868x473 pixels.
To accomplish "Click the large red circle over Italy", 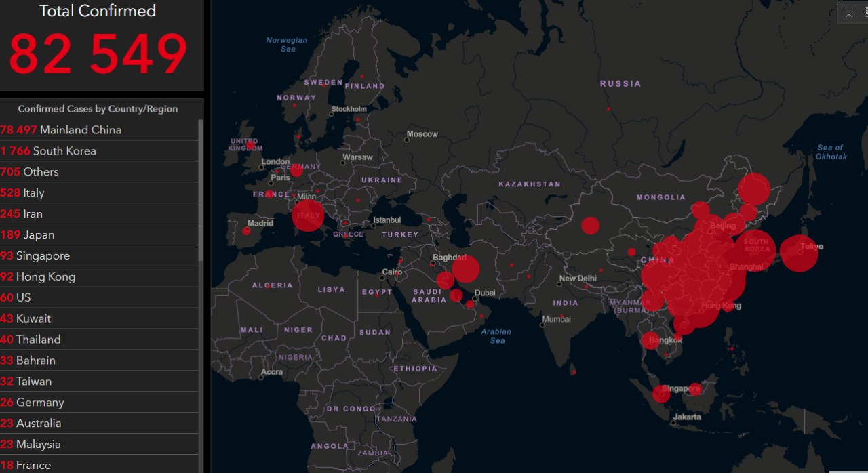I will (308, 215).
